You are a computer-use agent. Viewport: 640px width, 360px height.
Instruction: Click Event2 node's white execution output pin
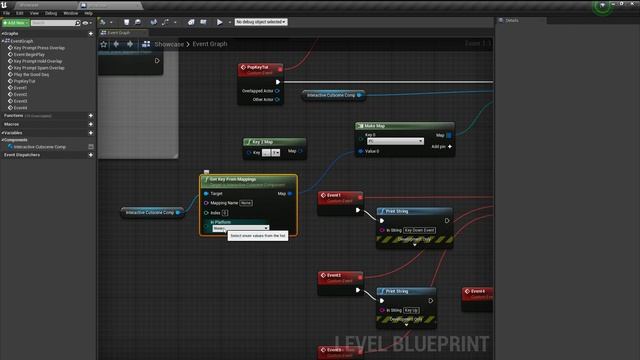(x=358, y=290)
